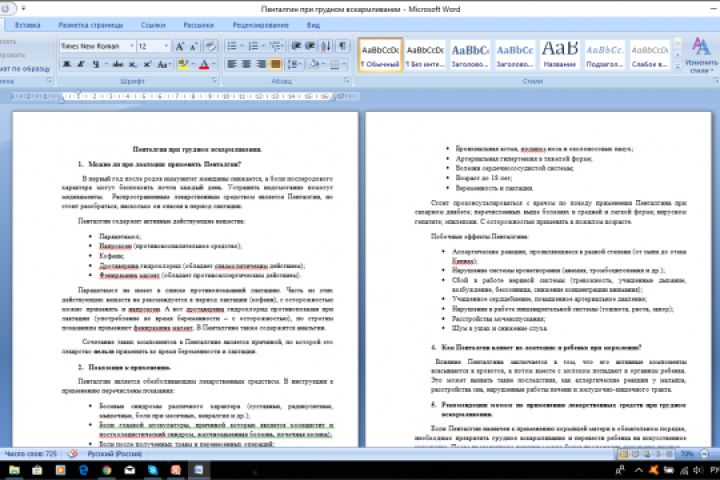The height and width of the screenshot is (480, 720).
Task: Select the Без интервала style
Action: 425,55
